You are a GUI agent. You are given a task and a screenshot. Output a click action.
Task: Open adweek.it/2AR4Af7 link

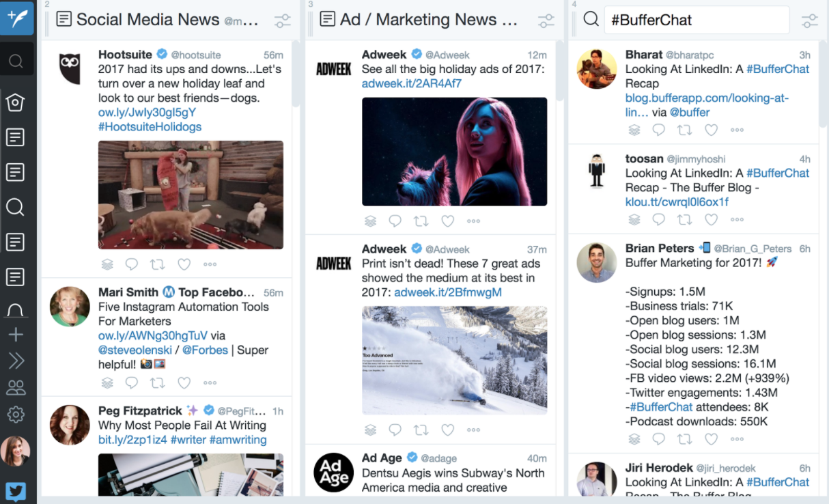412,83
